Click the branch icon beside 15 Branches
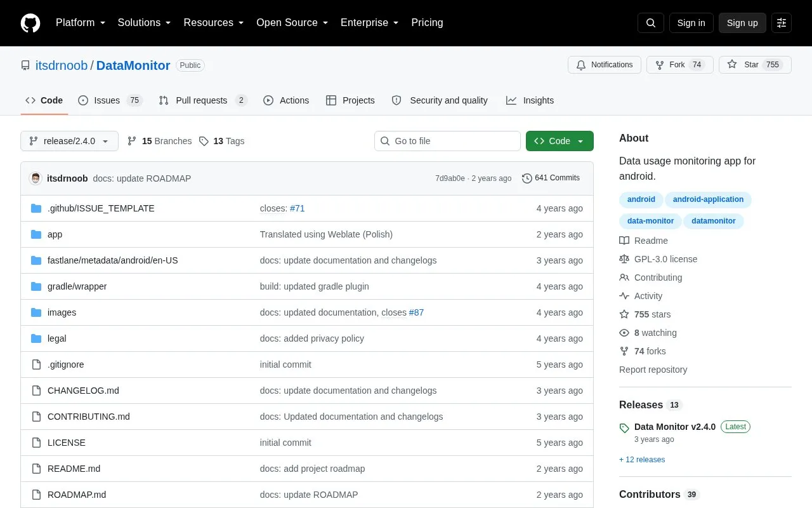812x508 pixels. pos(132,141)
